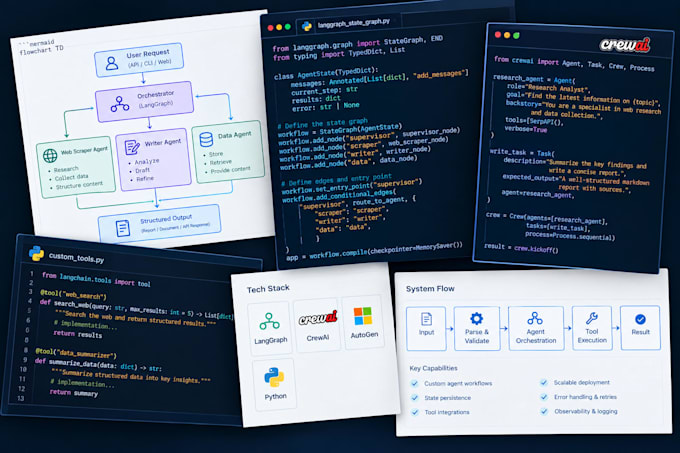Click 'Refine' bullet in Writer Agent
The width and height of the screenshot is (680, 453).
click(x=145, y=179)
